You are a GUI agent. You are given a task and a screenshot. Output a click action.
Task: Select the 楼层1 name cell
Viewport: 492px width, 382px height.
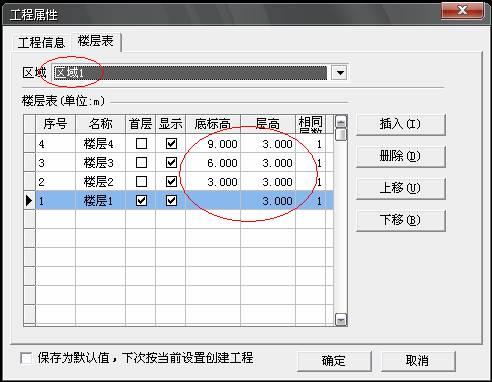[x=100, y=201]
